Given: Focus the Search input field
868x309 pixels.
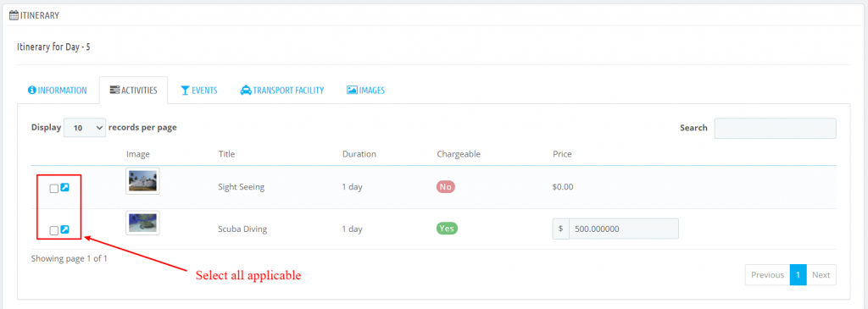Looking at the screenshot, I should (775, 128).
